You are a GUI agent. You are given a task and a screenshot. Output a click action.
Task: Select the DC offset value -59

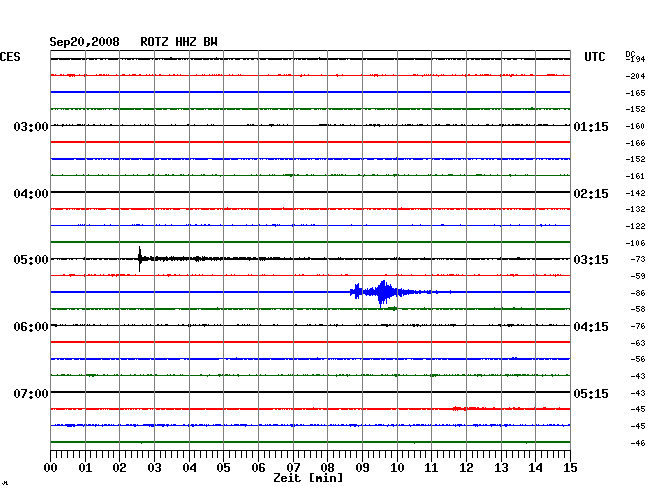[x=638, y=276]
